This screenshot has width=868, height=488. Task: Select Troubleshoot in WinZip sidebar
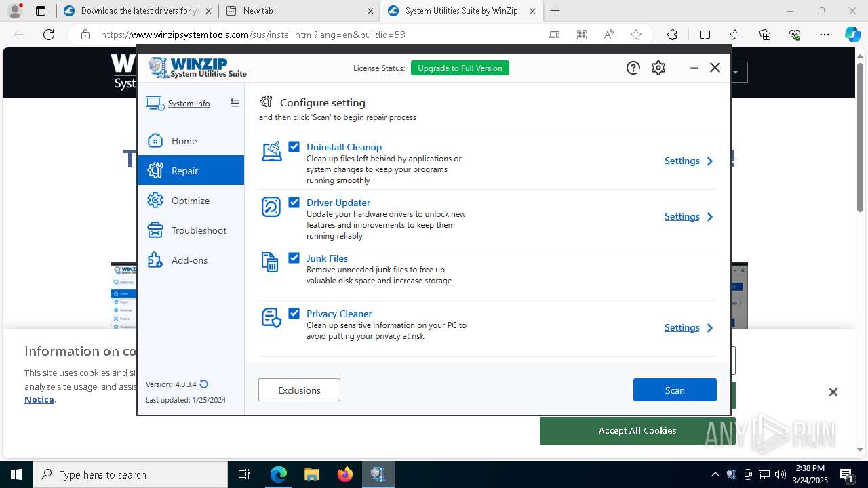click(x=191, y=230)
